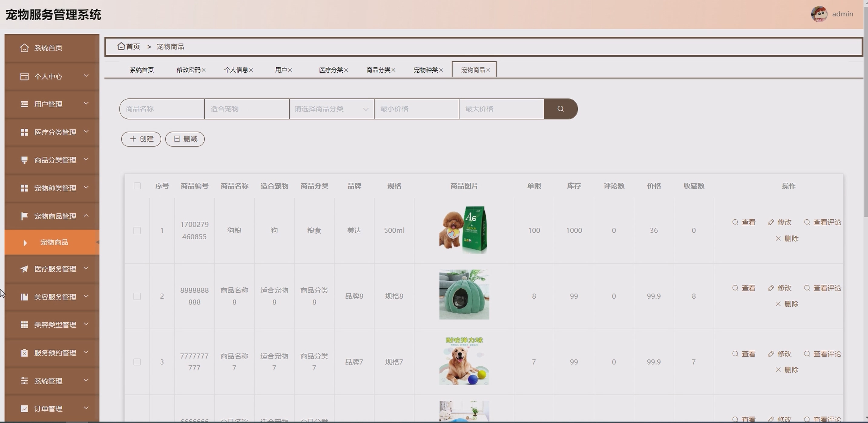The image size is (868, 423).
Task: Check the checkbox for row 3 商品名称7
Action: [137, 362]
